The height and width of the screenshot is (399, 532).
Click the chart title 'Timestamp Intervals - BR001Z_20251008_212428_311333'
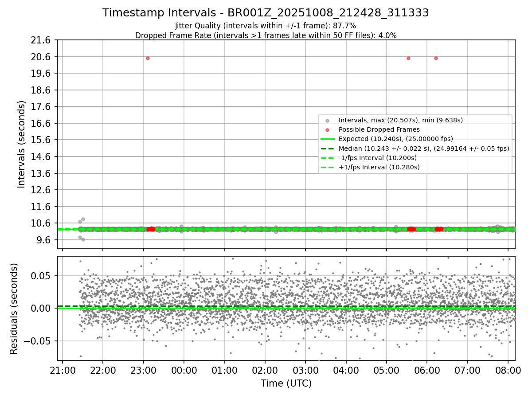[266, 13]
